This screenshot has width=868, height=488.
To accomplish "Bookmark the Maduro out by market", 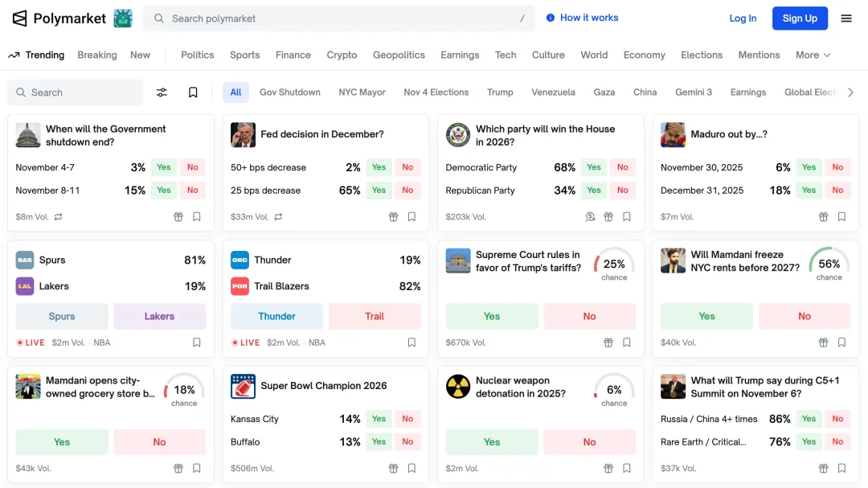I will pos(841,217).
